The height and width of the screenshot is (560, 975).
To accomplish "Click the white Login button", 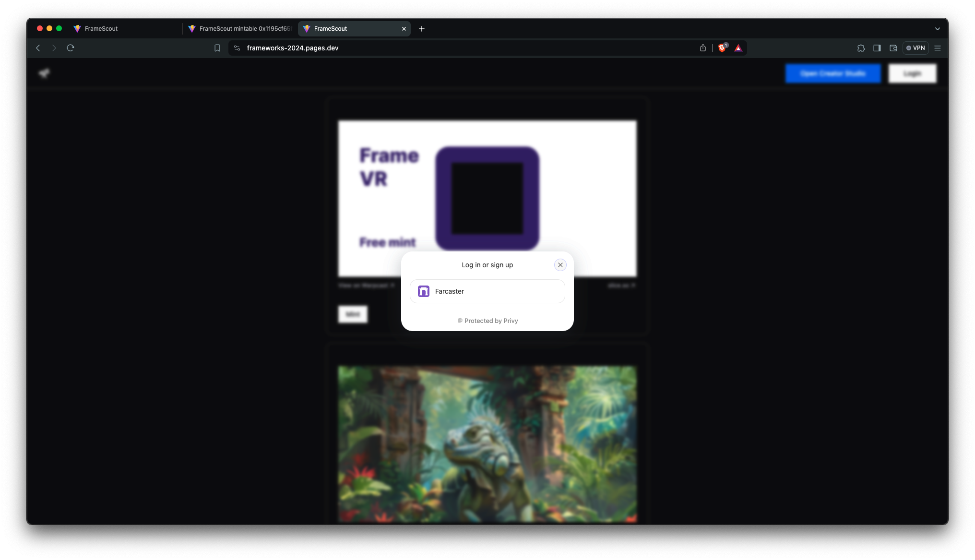I will click(x=912, y=73).
